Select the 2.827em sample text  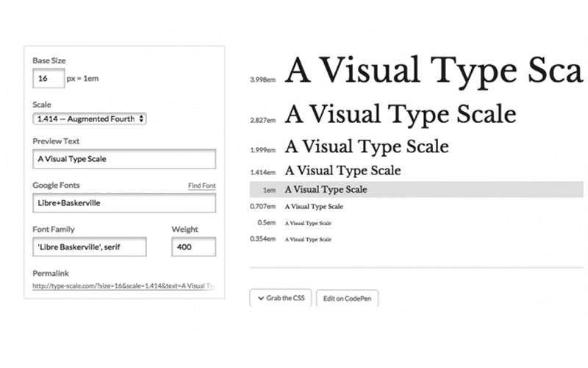[401, 114]
